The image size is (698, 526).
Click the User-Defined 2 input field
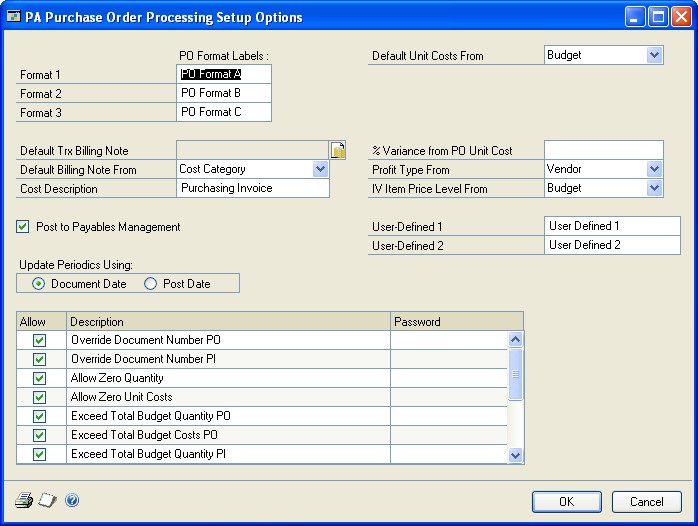click(613, 245)
